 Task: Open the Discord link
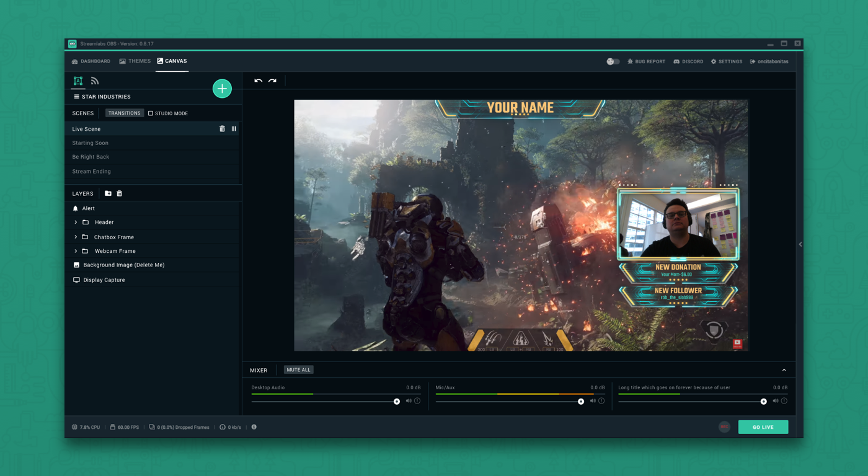pyautogui.click(x=688, y=61)
